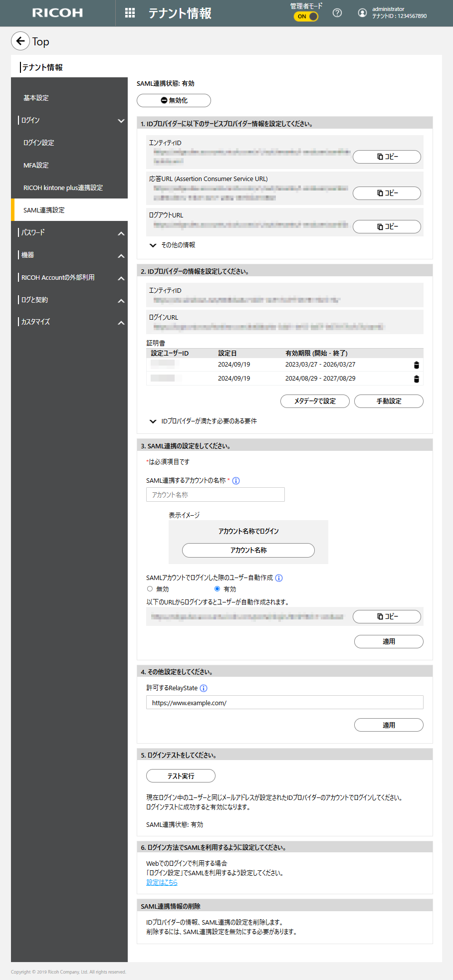Delete the certificate valid until 2027/08/29
This screenshot has height=980, width=453.
tap(417, 379)
